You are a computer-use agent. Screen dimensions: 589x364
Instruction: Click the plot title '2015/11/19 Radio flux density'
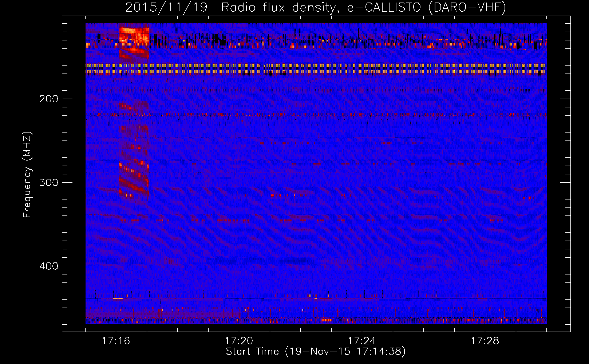316,7
